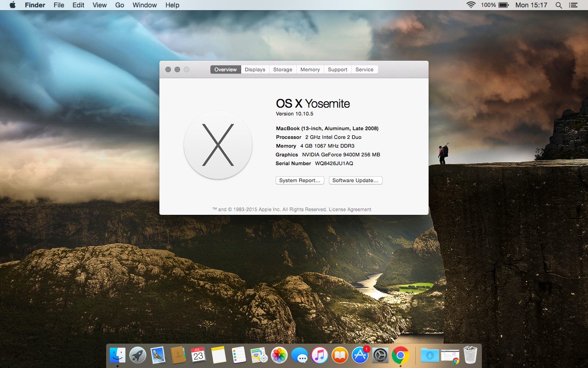
Task: Open the yellow Notes app in Dock
Action: pos(219,355)
